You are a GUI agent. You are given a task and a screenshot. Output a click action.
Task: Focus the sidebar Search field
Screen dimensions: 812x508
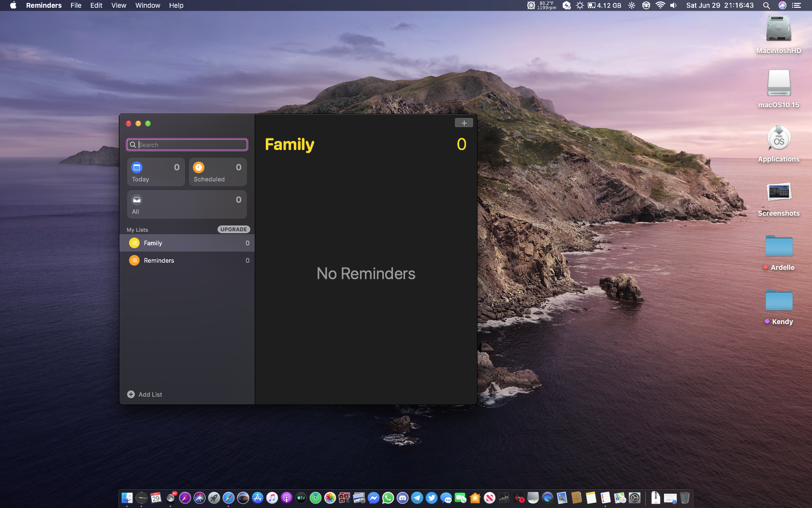point(187,145)
